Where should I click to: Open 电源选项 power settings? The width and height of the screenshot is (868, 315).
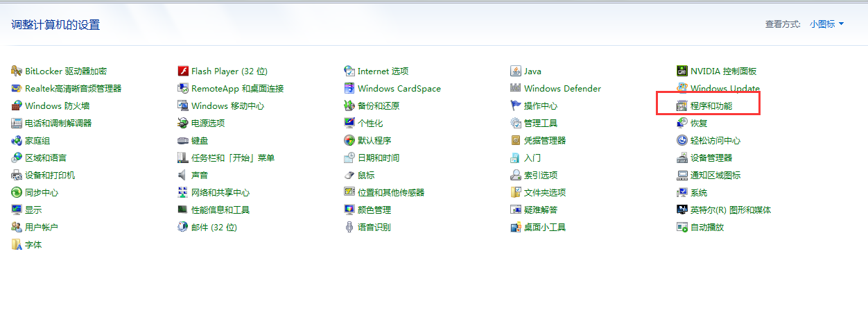(207, 123)
